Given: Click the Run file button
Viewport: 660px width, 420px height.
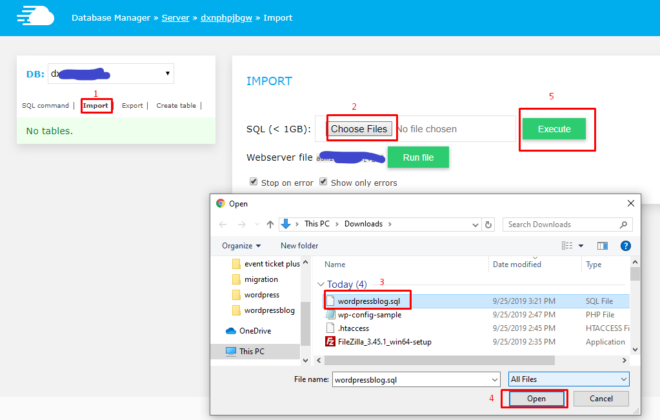Looking at the screenshot, I should (x=418, y=157).
